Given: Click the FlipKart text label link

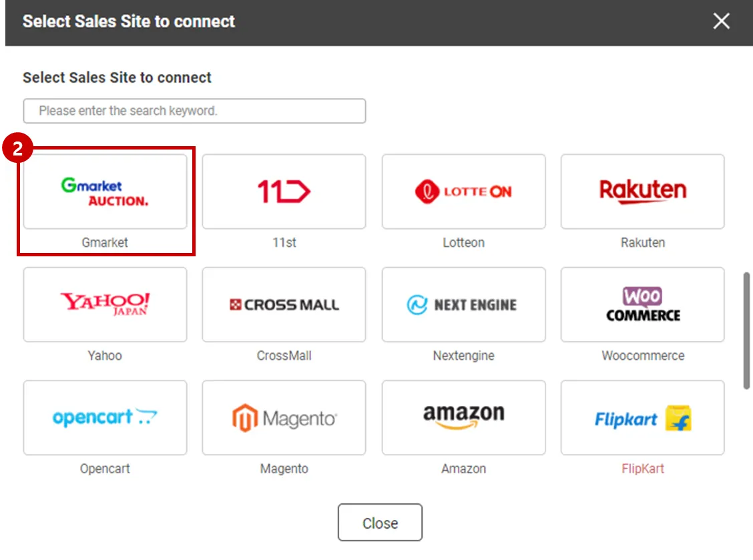Looking at the screenshot, I should click(x=642, y=469).
